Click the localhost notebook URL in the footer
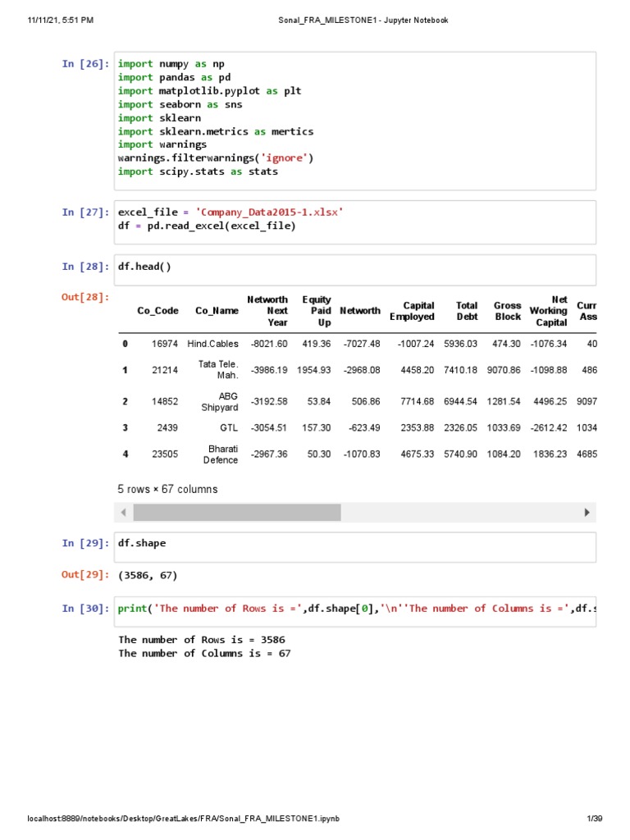The height and width of the screenshot is (840, 630). (183, 819)
